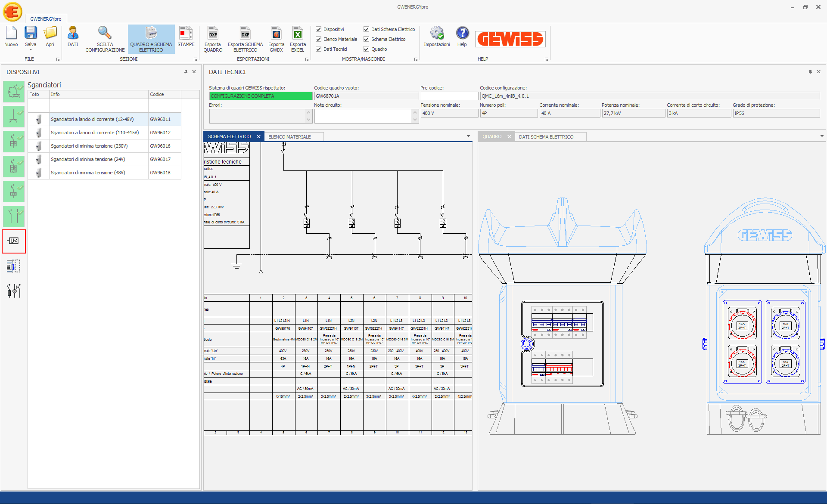Click Esporta EXCEL icon

point(298,39)
